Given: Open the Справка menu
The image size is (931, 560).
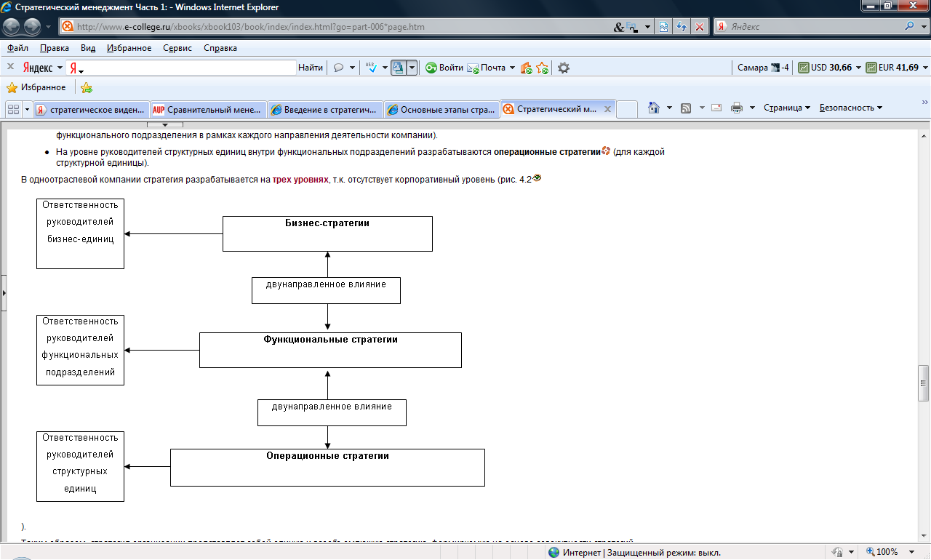Looking at the screenshot, I should (220, 48).
